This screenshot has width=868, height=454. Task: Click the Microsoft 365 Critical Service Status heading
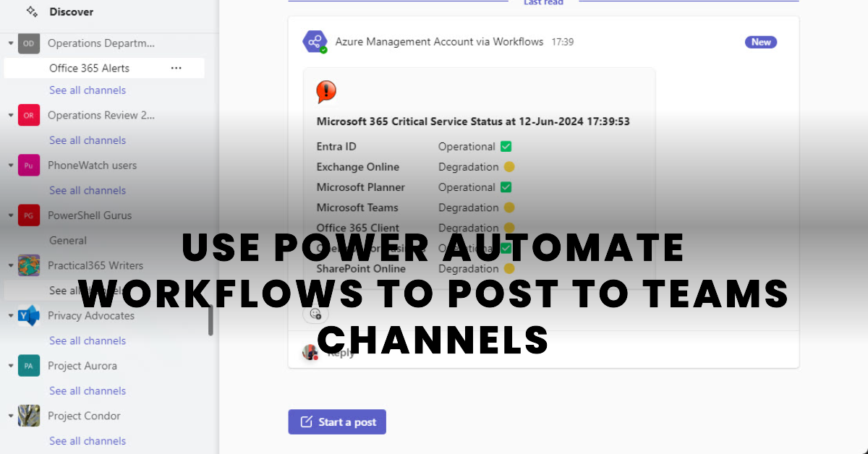coord(473,121)
